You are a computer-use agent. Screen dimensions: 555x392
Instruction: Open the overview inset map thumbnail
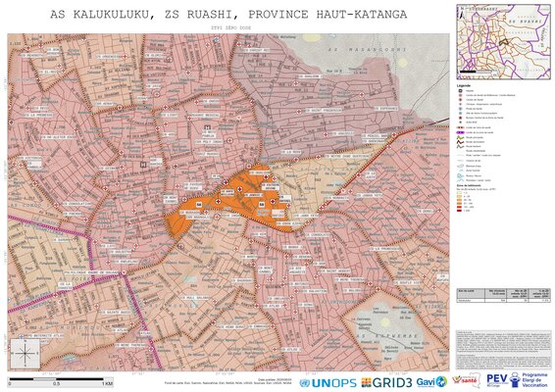[503, 42]
